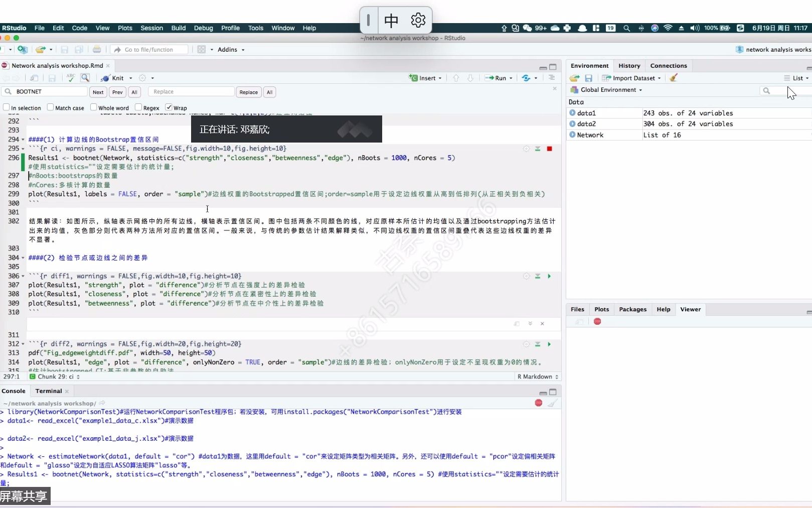Open the Knit dropdown arrow

pyautogui.click(x=131, y=78)
